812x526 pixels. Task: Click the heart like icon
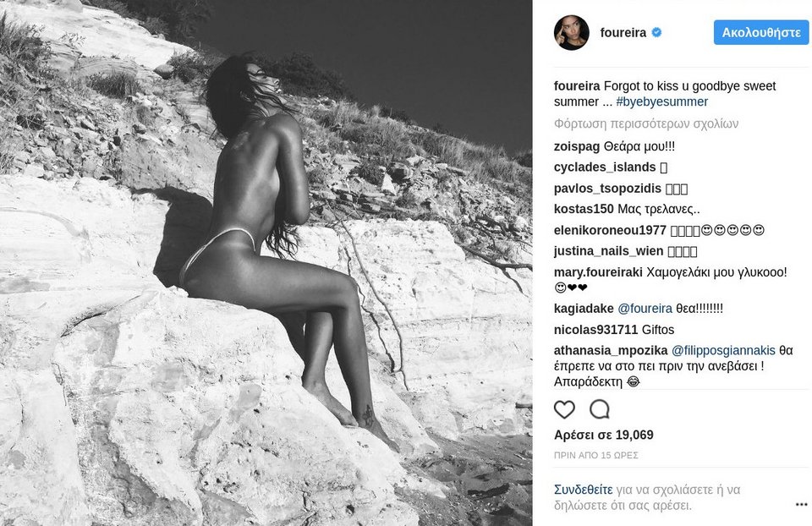(564, 409)
